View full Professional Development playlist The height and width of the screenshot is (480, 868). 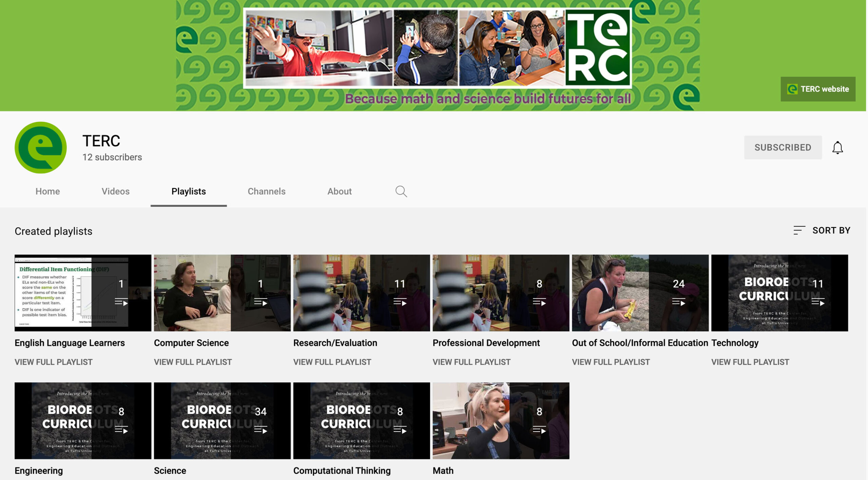472,362
